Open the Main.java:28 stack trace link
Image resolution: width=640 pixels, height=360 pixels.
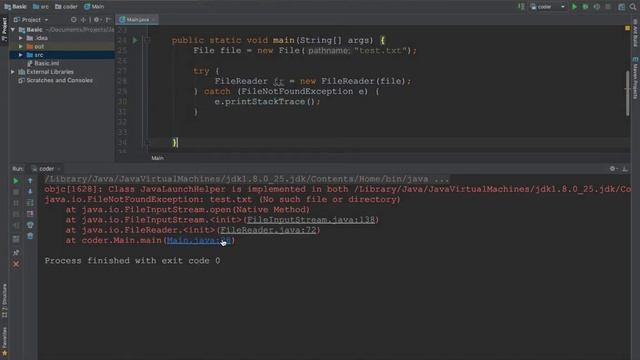[x=199, y=240]
